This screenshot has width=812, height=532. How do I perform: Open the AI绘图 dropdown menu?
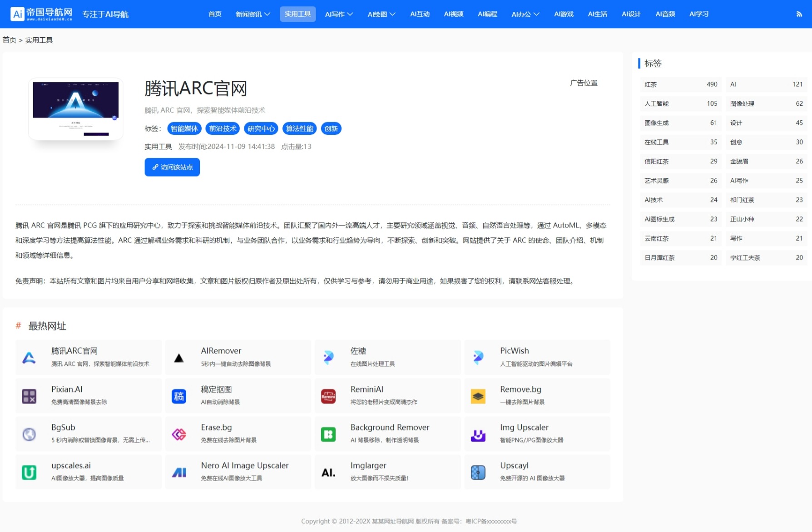[381, 14]
